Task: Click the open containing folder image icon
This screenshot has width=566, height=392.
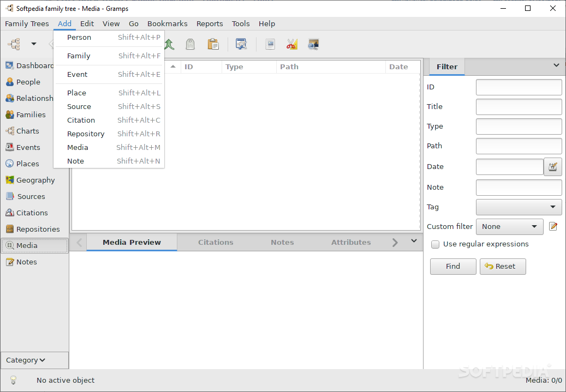Action: [x=313, y=44]
